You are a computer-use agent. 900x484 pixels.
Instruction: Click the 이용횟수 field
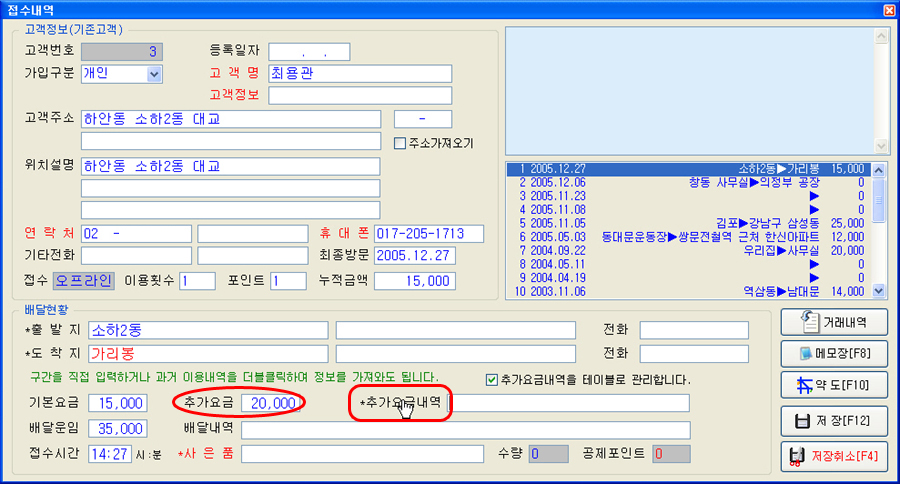(x=197, y=281)
